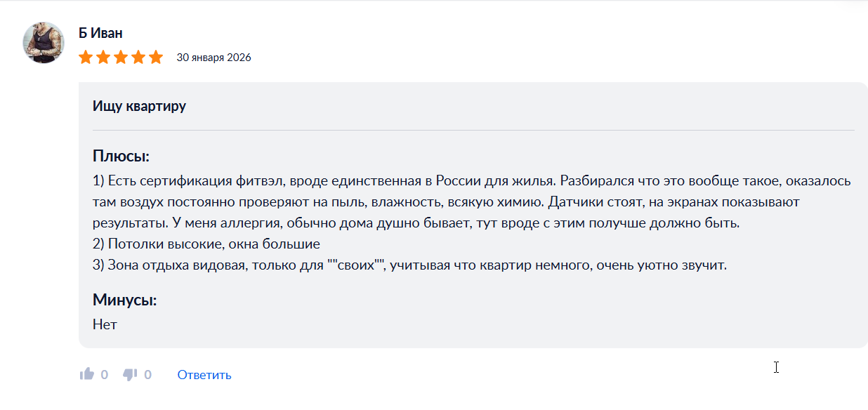Click the text about фитвэл certification
Viewport: 868px width, 410px height.
[x=323, y=181]
